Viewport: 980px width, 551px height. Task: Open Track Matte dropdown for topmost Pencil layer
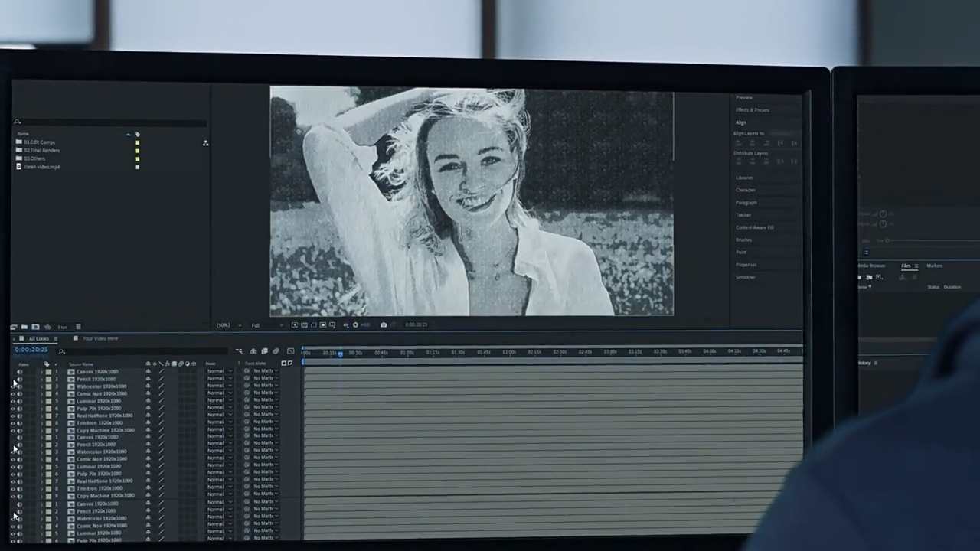(x=265, y=379)
